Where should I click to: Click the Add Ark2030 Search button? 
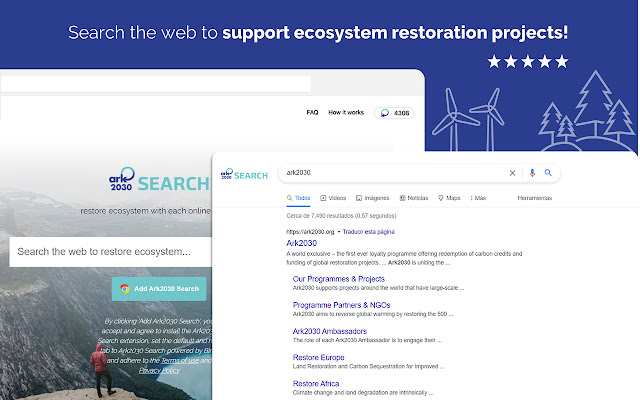[x=159, y=289]
